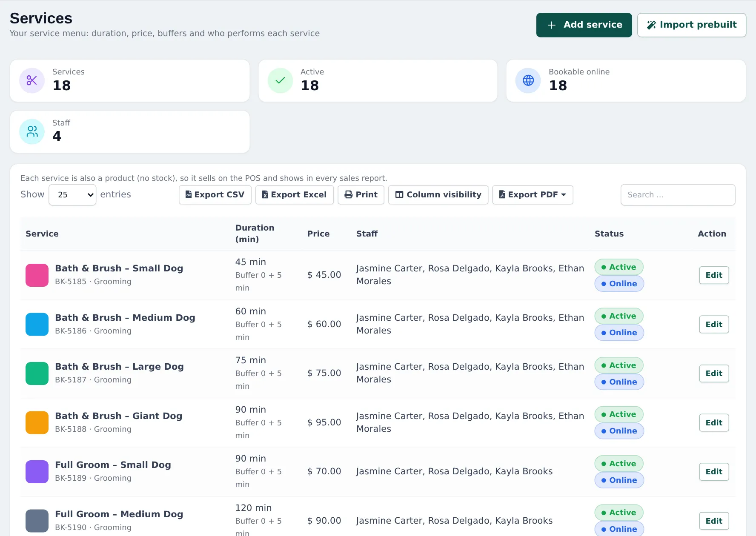Click Import prebuilt button

(x=692, y=25)
